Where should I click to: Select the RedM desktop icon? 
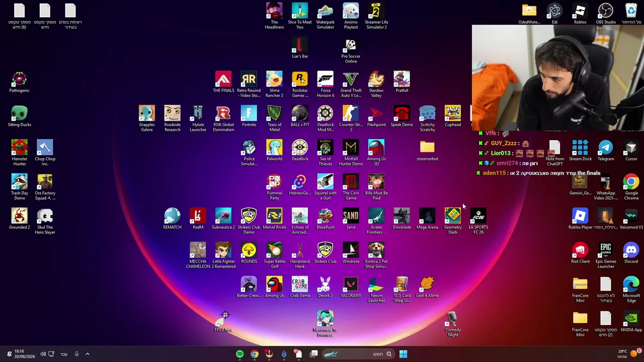pyautogui.click(x=198, y=219)
